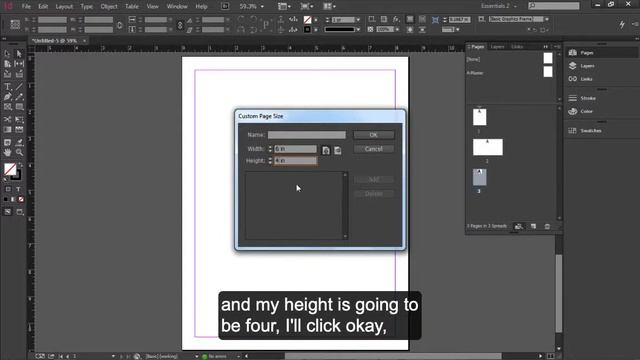This screenshot has width=640, height=360.
Task: Select the Scissors tool
Action: coord(7,119)
